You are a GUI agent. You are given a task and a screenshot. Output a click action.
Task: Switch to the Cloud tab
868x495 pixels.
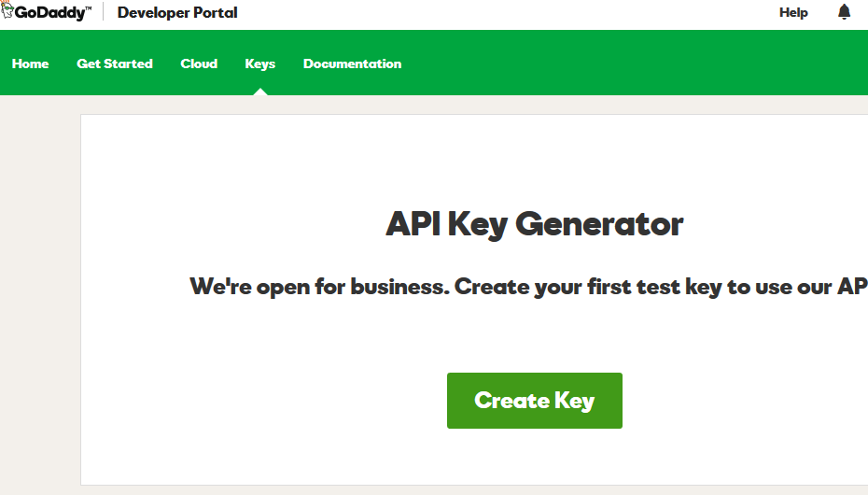click(199, 64)
